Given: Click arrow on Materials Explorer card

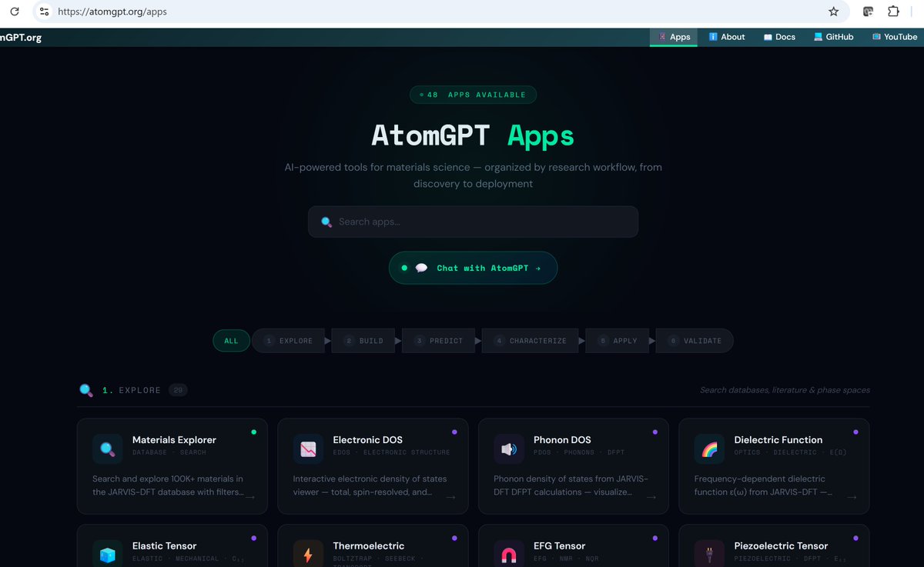Looking at the screenshot, I should [x=250, y=497].
